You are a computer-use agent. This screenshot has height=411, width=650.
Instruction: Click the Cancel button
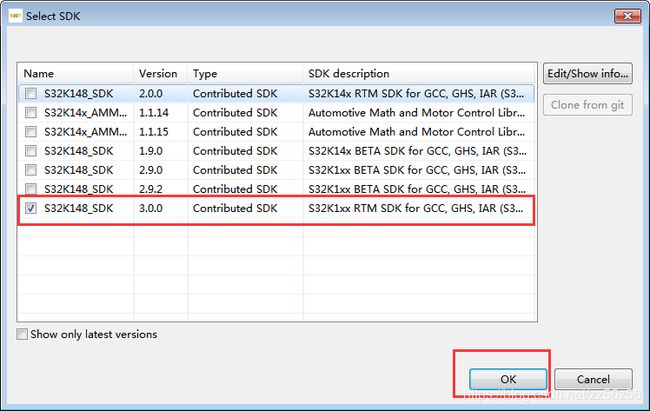pyautogui.click(x=593, y=379)
